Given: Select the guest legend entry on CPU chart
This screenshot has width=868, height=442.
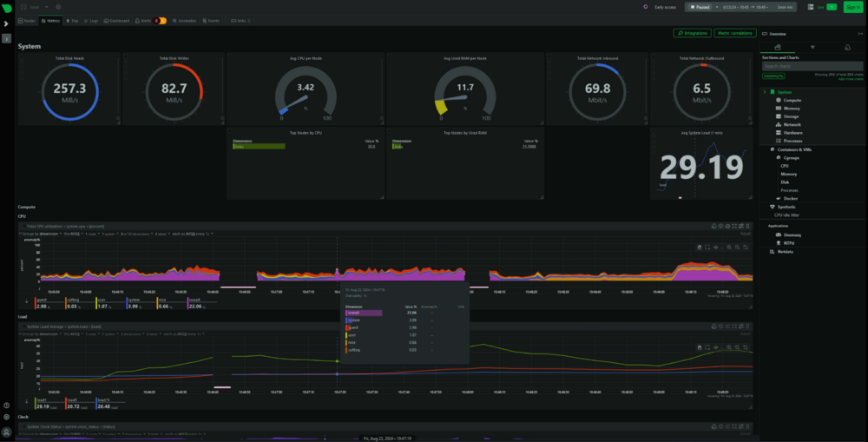Looking at the screenshot, I should click(48, 304).
